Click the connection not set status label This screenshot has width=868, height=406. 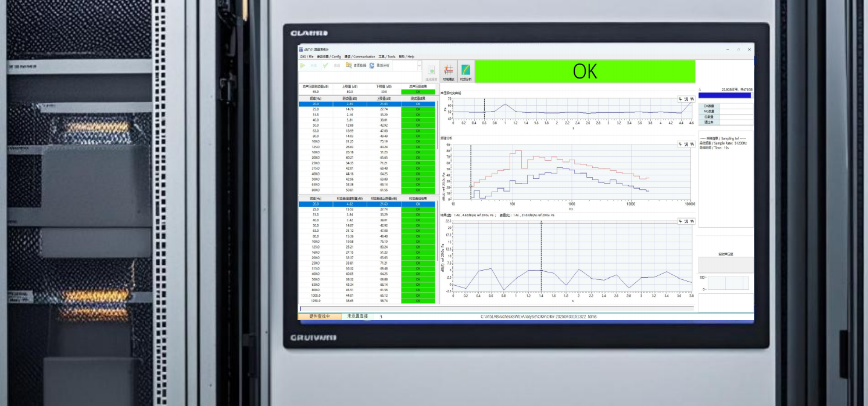[x=357, y=316]
